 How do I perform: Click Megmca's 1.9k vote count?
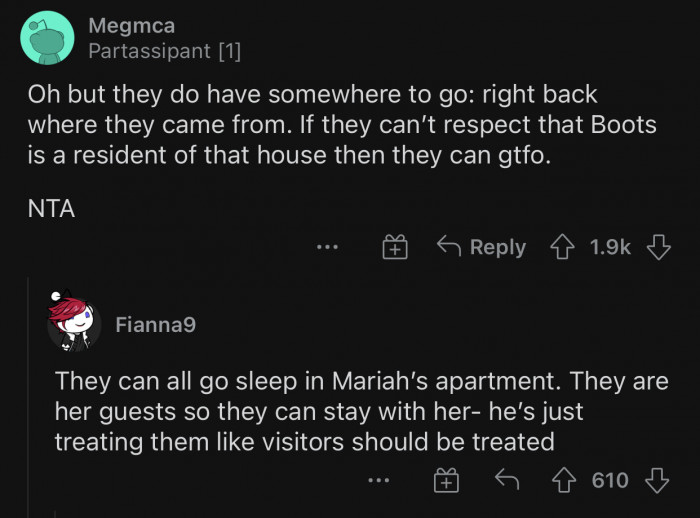(611, 247)
